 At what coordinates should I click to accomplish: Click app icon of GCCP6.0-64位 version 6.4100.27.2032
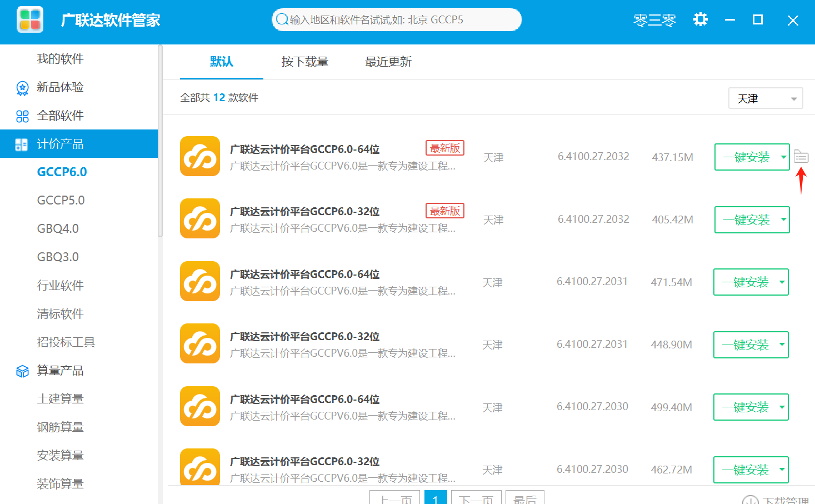(200, 156)
